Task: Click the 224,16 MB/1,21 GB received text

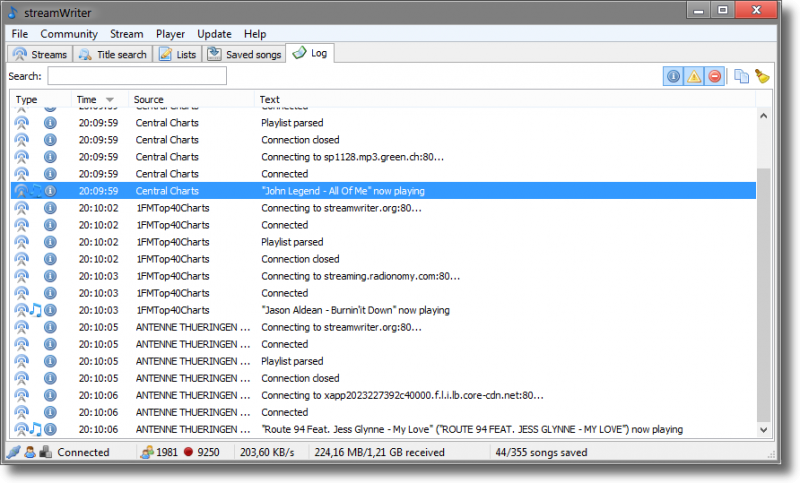Action: pos(380,452)
